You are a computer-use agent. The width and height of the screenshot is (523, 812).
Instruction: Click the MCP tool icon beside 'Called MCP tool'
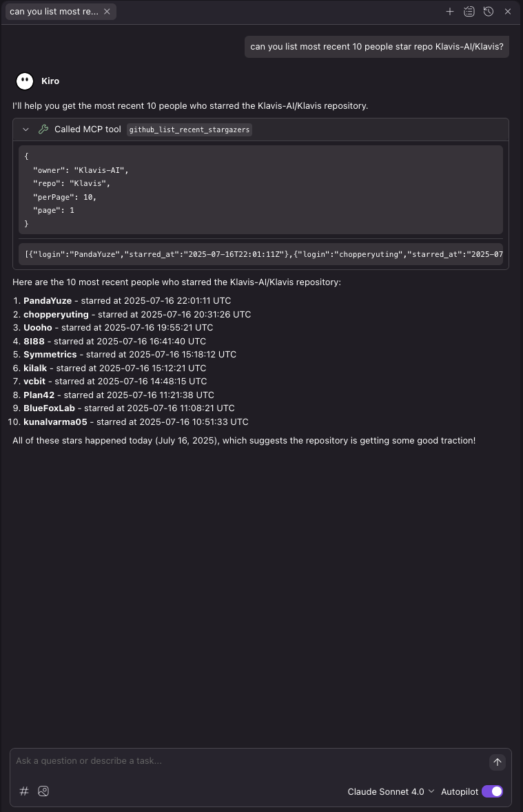click(43, 129)
